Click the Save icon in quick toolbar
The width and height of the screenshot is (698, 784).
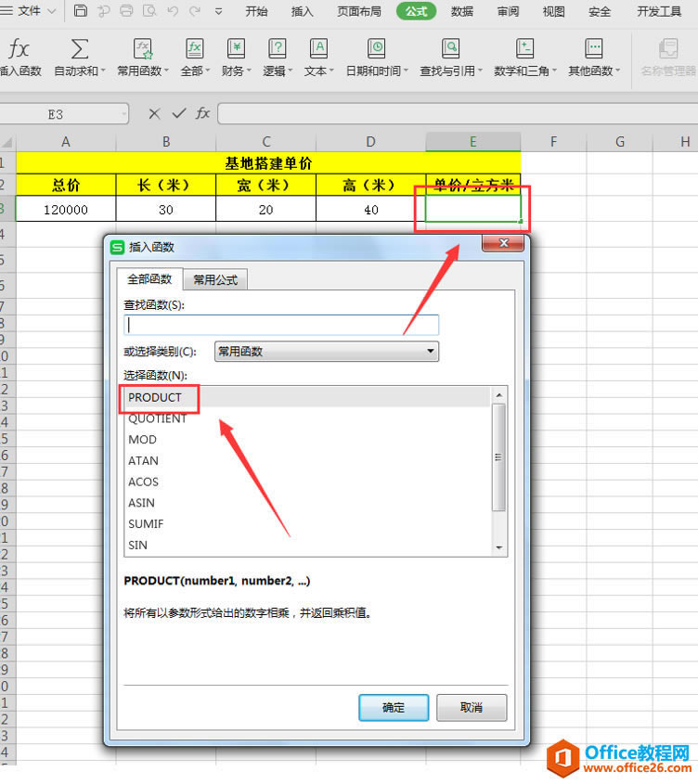(81, 10)
